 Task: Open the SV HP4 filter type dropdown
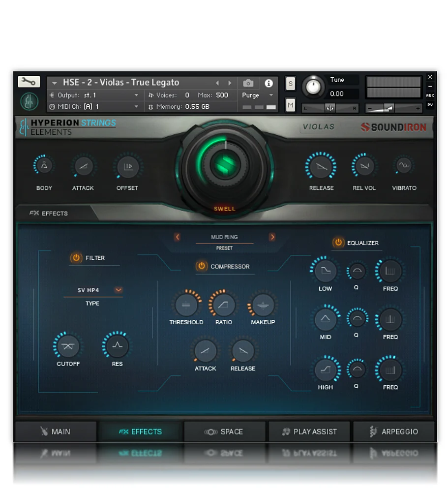(x=118, y=290)
